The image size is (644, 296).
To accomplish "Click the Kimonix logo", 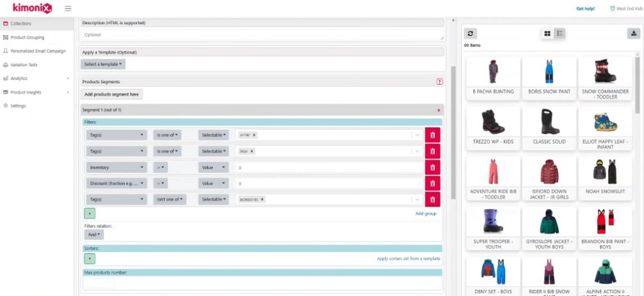I will point(32,8).
